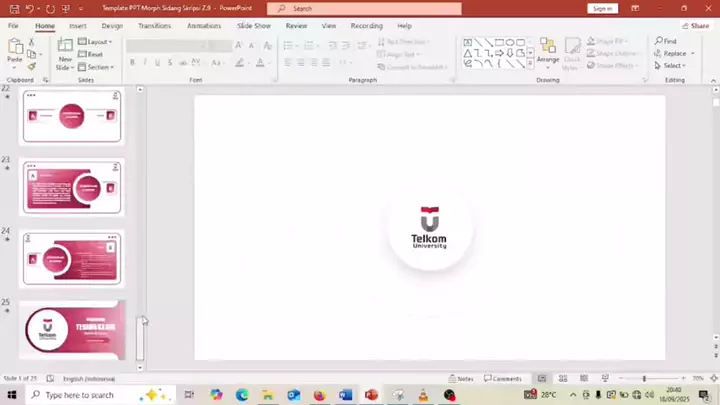Screen dimensions: 720x405
Task: Toggle the Notes pane
Action: [461, 378]
